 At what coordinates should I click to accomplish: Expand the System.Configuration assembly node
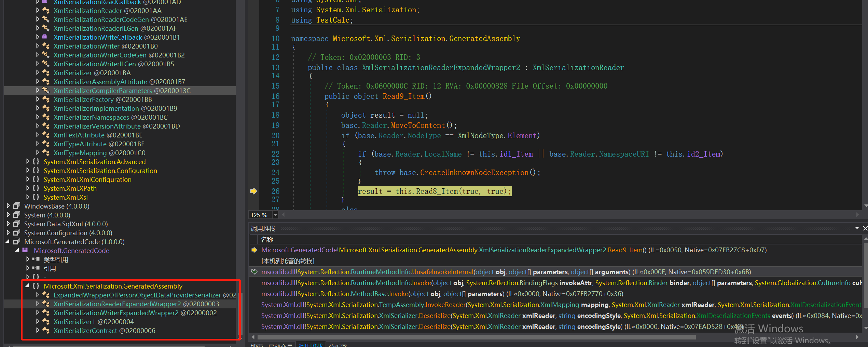(8, 232)
